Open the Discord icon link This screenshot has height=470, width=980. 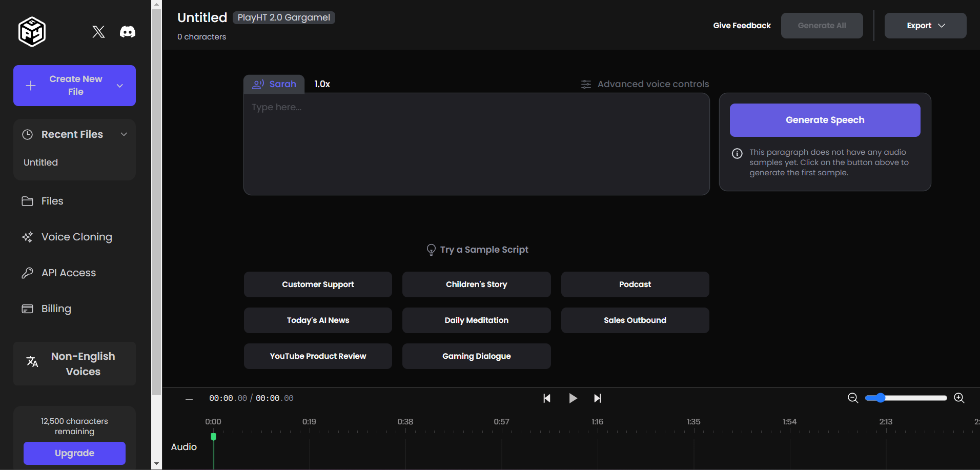click(x=128, y=32)
